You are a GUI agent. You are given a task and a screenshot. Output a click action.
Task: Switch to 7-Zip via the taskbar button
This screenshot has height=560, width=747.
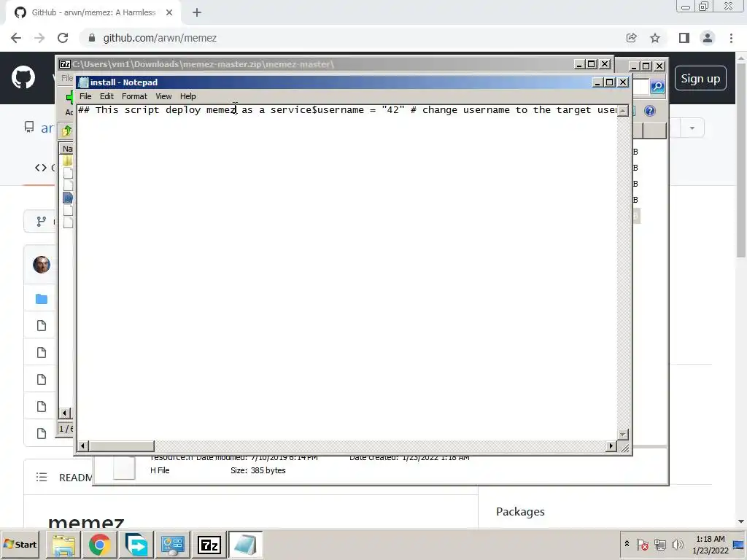(x=209, y=545)
